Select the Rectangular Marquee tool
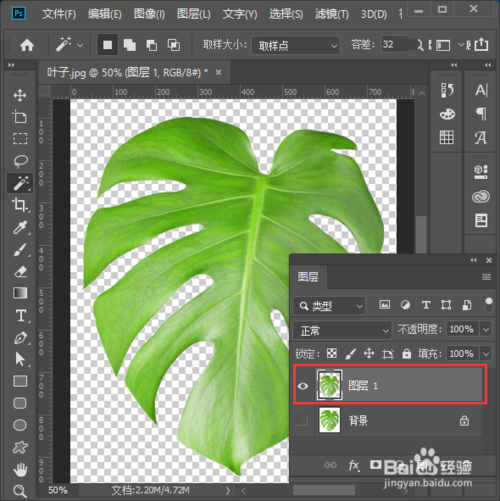The height and width of the screenshot is (501, 500). [20, 139]
